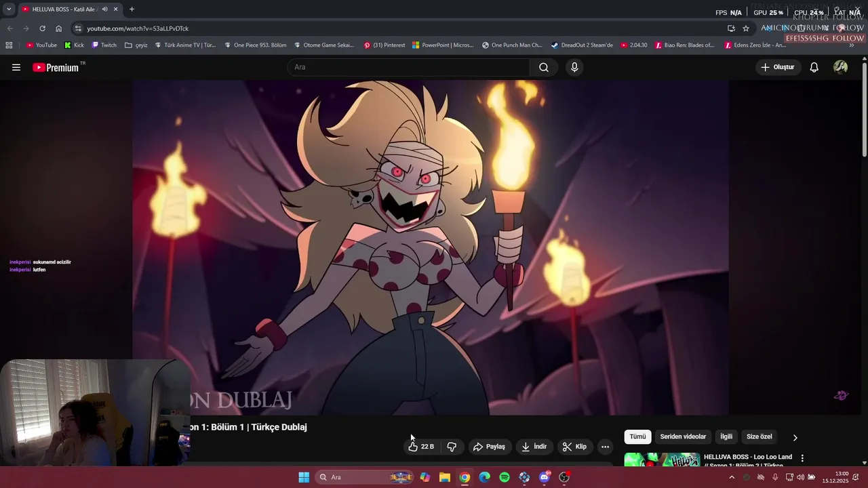Select the Seriden videolar chip
The height and width of the screenshot is (488, 868).
pos(683,436)
